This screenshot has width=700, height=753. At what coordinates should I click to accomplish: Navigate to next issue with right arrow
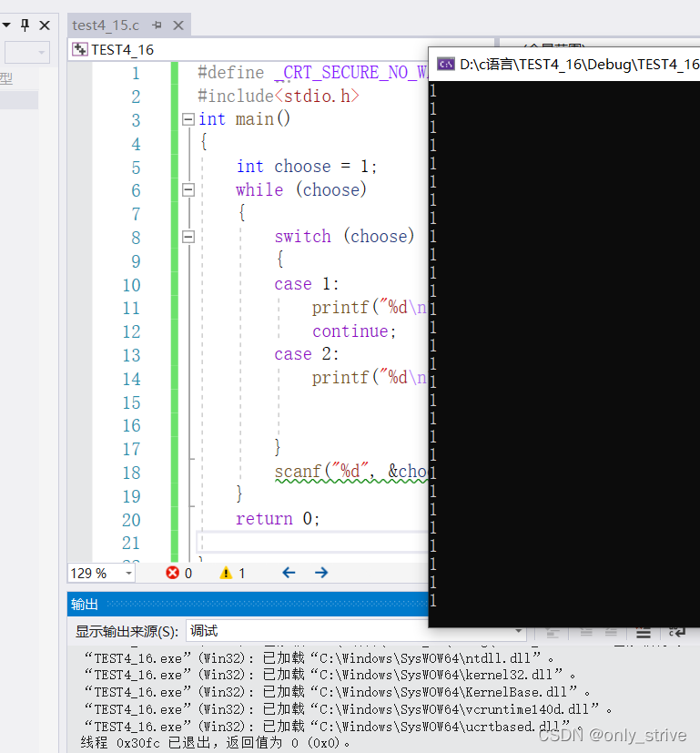(x=321, y=573)
